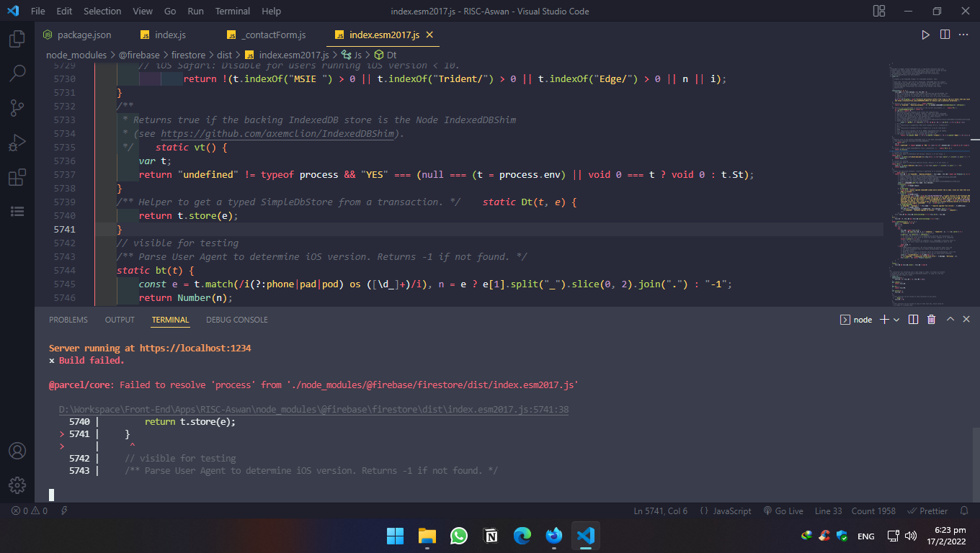The width and height of the screenshot is (980, 553).
Task: Toggle the layout customization icon in title bar
Action: pos(879,11)
